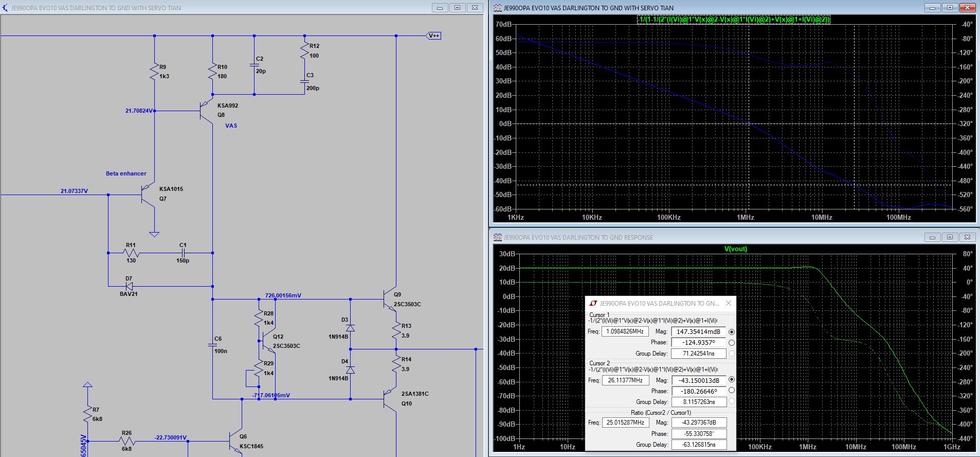Screen dimensions: 980x457
Task: Select the D7 BAV21 diode symbol
Action: [x=129, y=286]
